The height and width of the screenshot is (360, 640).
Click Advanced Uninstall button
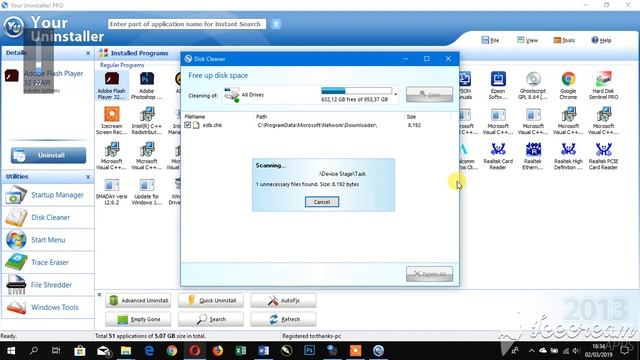pos(138,300)
